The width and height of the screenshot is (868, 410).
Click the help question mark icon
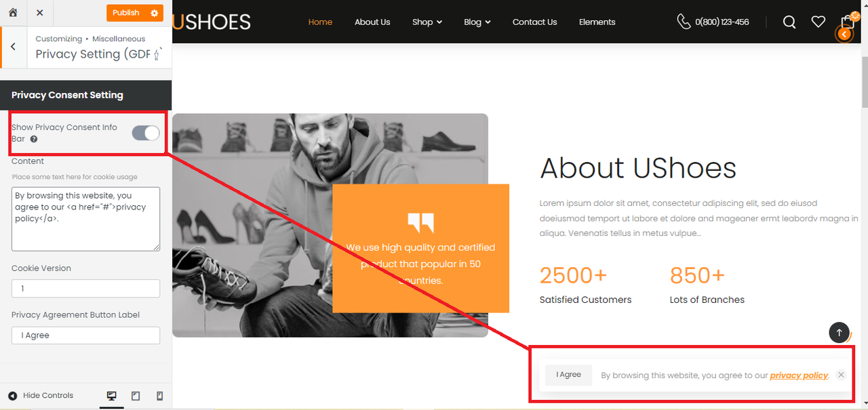click(34, 139)
